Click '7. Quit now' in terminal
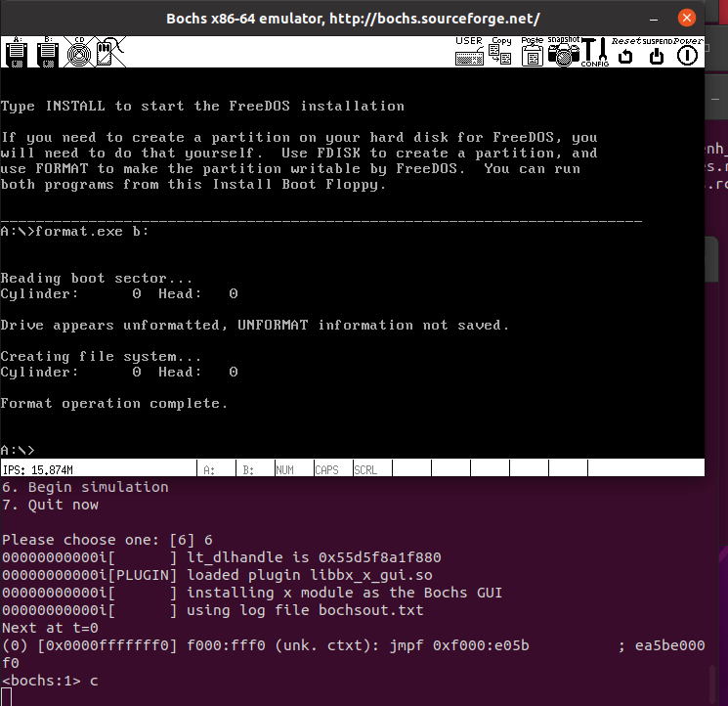728x706 pixels. 50,505
